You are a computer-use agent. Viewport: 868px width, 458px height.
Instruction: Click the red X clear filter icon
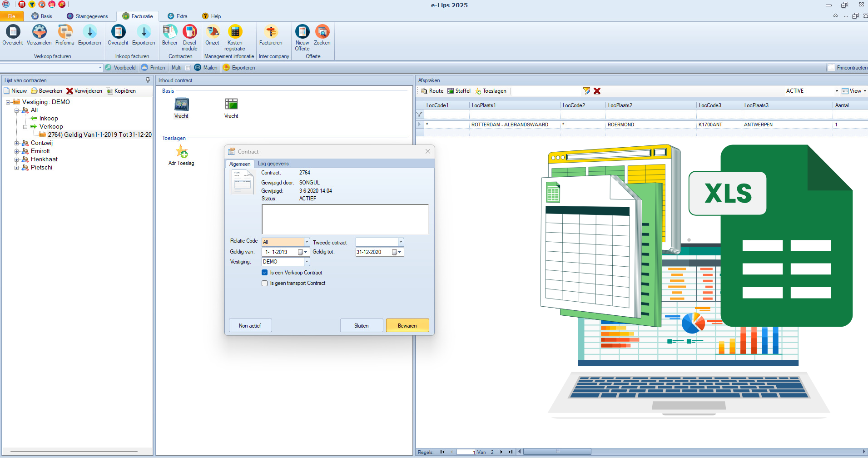point(597,91)
